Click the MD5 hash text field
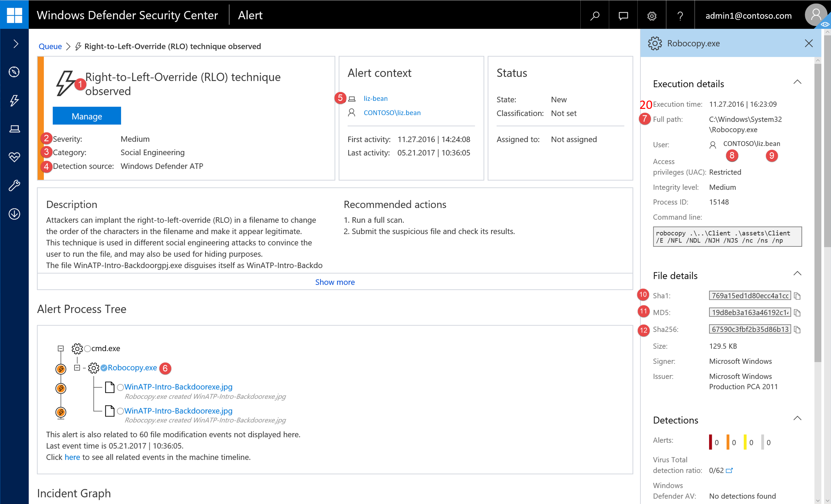 tap(749, 312)
